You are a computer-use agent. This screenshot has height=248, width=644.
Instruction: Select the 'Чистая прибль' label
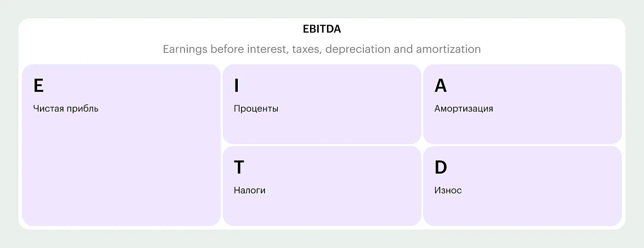(66, 109)
